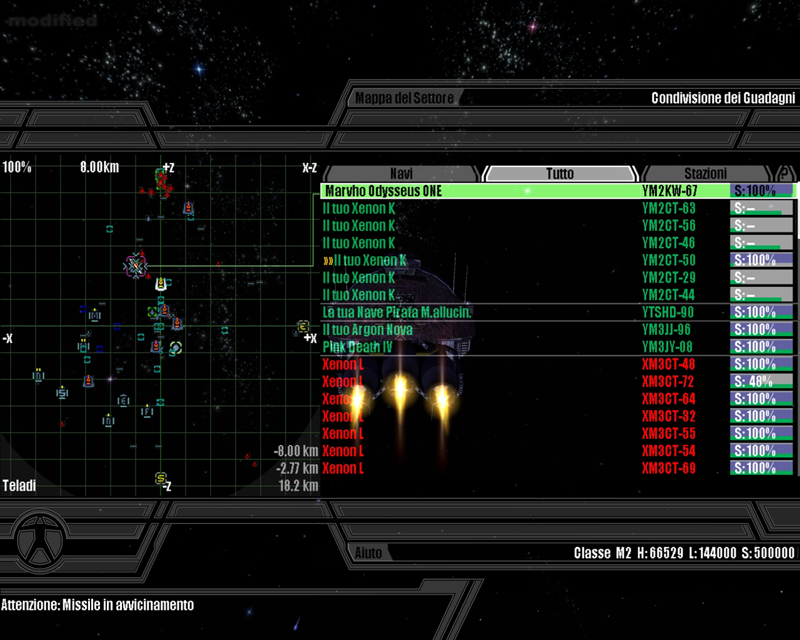Click the Classe M2 ship stats line
Viewport: 800px width, 640px height.
(684, 553)
